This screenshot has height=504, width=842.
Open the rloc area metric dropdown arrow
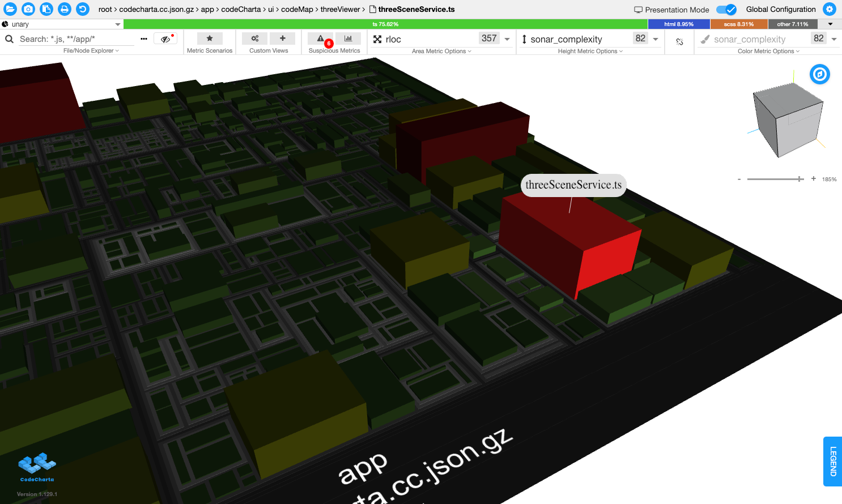pos(507,39)
